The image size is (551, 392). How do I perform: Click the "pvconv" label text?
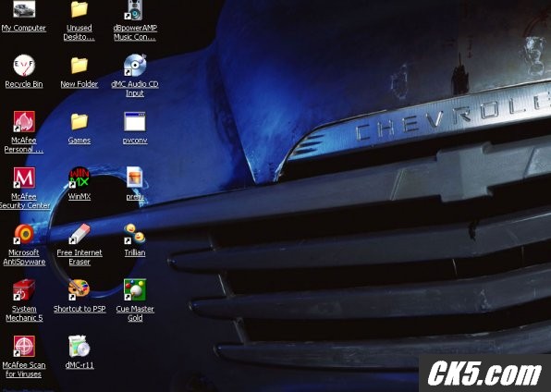pos(135,141)
